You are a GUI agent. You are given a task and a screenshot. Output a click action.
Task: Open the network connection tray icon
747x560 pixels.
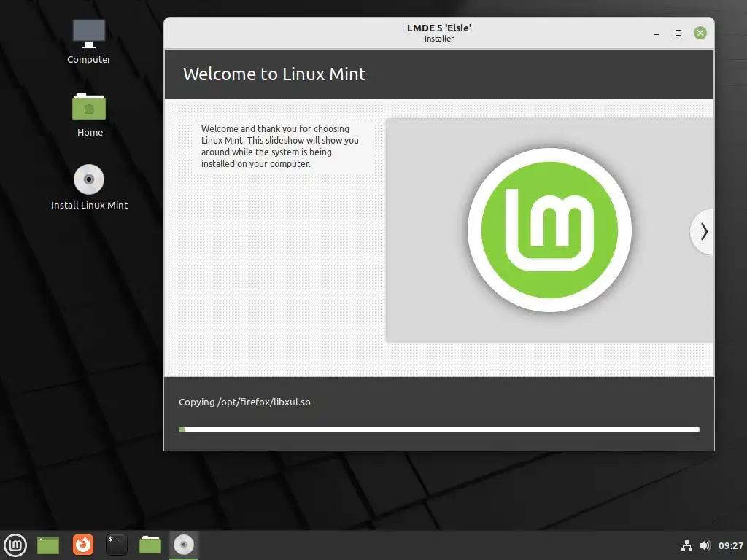pos(686,545)
